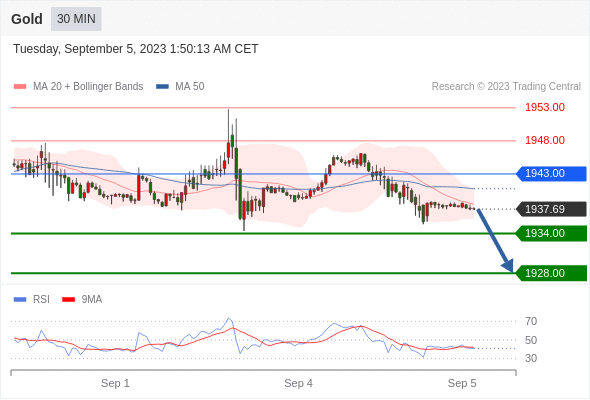590x400 pixels.
Task: Click the 1934.00 green support tag
Action: point(551,233)
